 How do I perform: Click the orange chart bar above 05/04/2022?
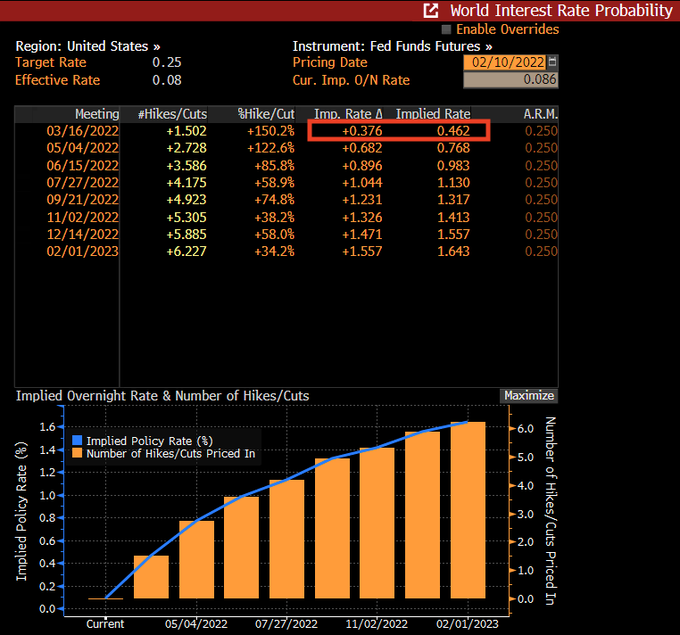coord(196,560)
